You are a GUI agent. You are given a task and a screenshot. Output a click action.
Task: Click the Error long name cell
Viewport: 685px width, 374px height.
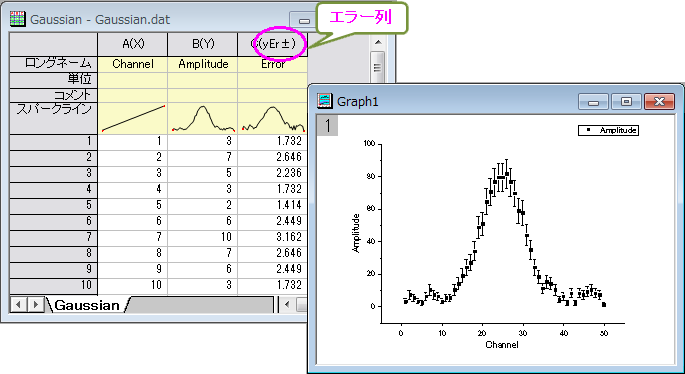(x=273, y=64)
